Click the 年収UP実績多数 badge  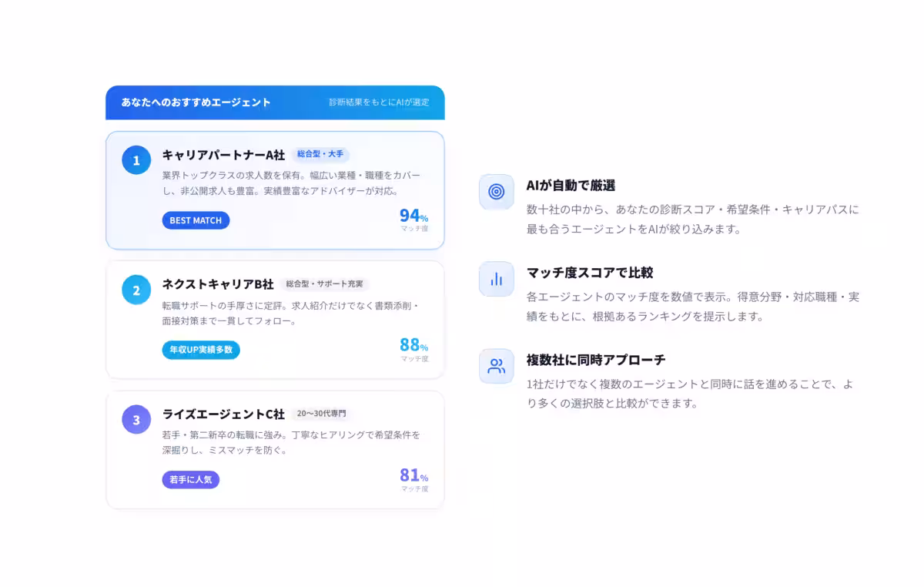coord(201,350)
